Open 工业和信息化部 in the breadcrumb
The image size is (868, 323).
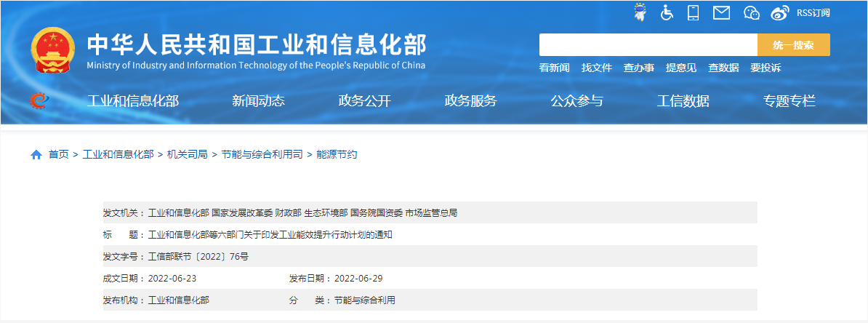[x=118, y=154]
